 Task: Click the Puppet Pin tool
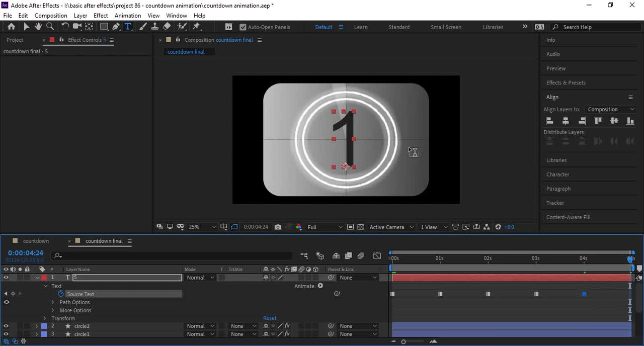[x=197, y=27]
